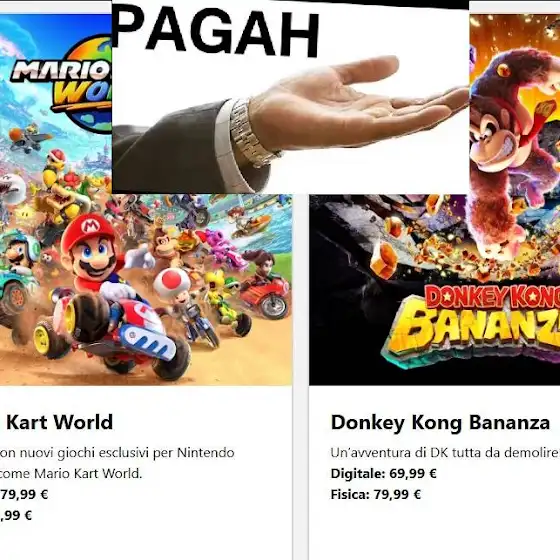Click the Donkey Kong Bananza title

pos(440,423)
